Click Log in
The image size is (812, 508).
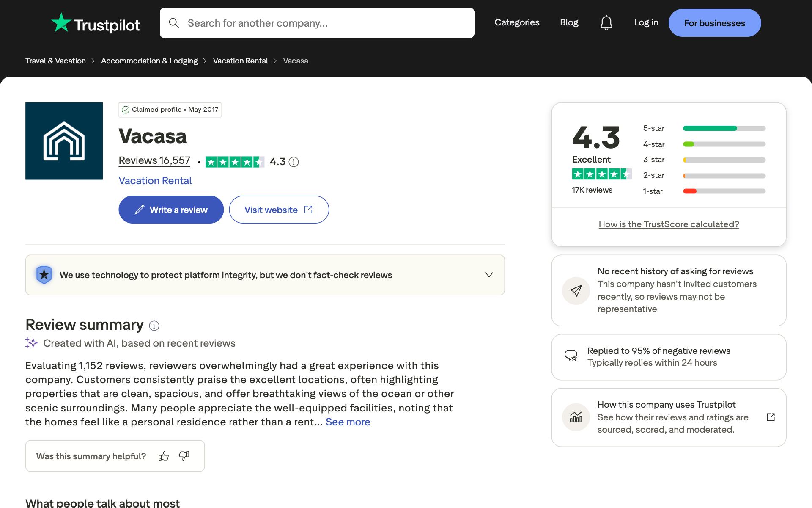[646, 22]
